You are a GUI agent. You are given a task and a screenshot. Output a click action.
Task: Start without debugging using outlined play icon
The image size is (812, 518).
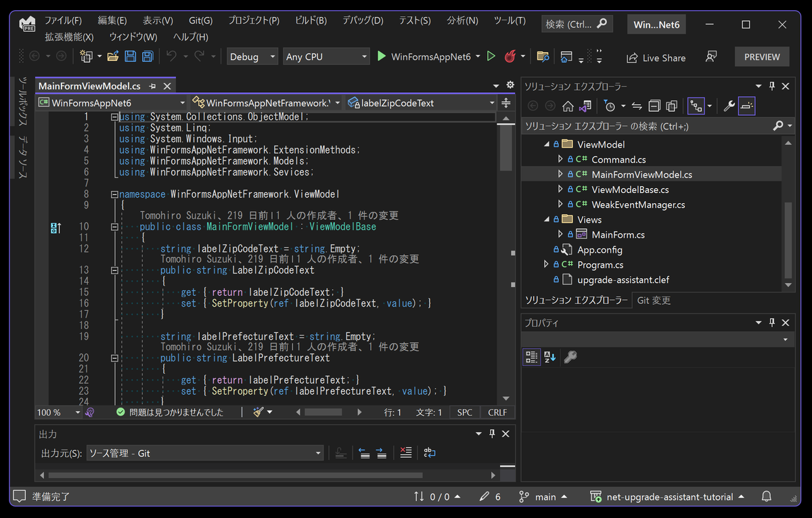click(491, 57)
